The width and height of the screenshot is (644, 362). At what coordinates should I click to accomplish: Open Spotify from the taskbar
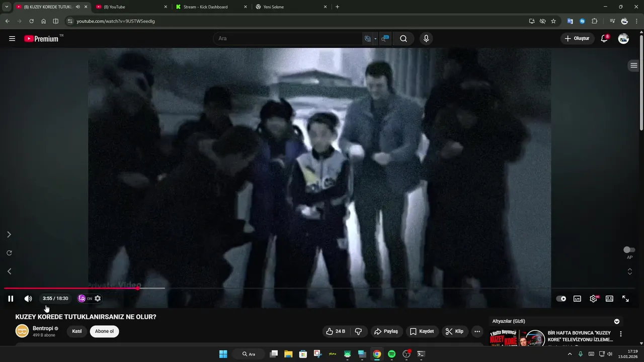click(x=391, y=354)
